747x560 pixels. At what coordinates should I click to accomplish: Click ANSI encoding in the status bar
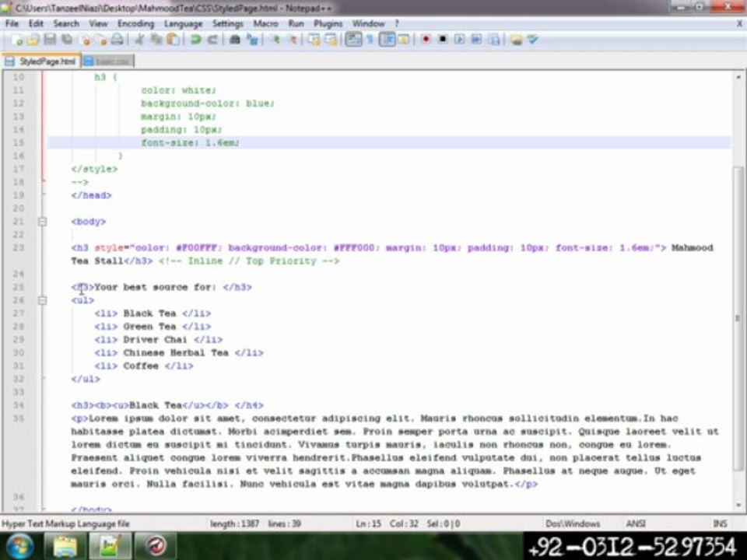636,523
